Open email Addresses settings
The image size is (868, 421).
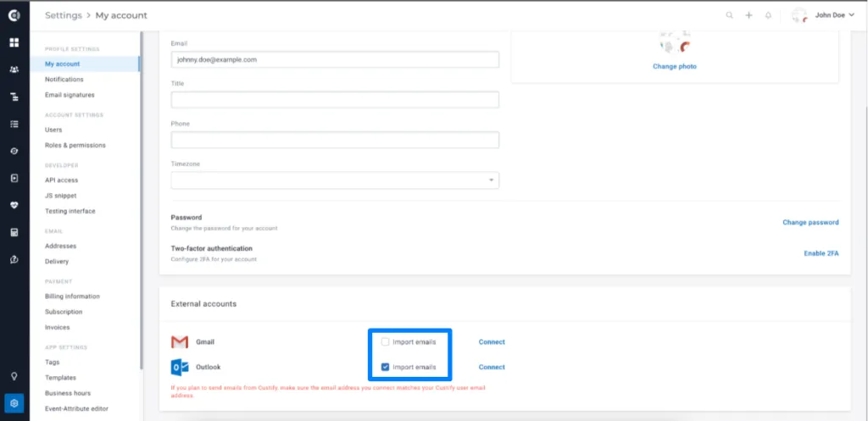coord(61,247)
